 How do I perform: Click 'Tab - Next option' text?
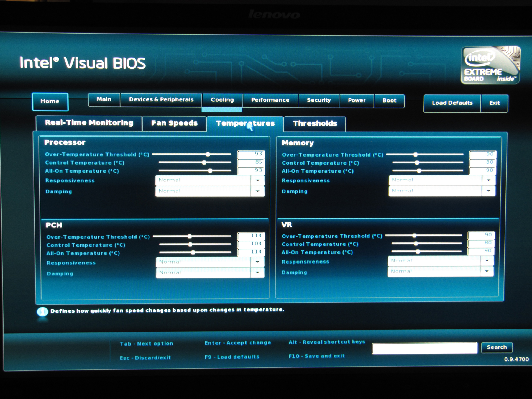[147, 344]
